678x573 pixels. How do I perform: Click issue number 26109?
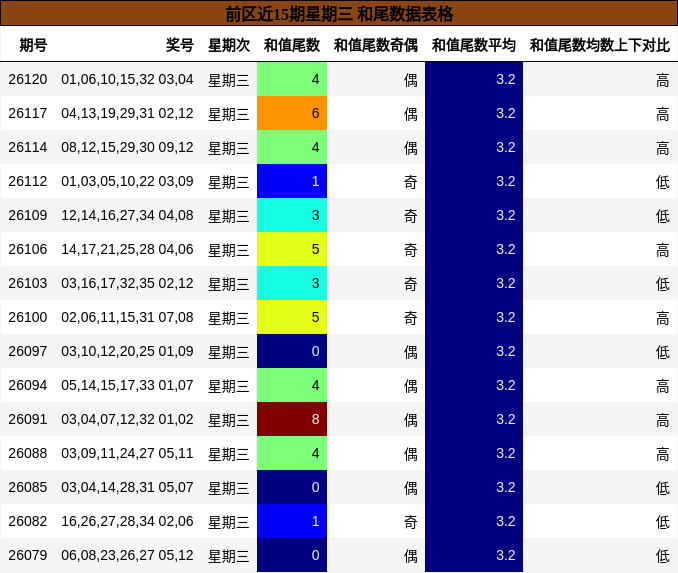[28, 215]
